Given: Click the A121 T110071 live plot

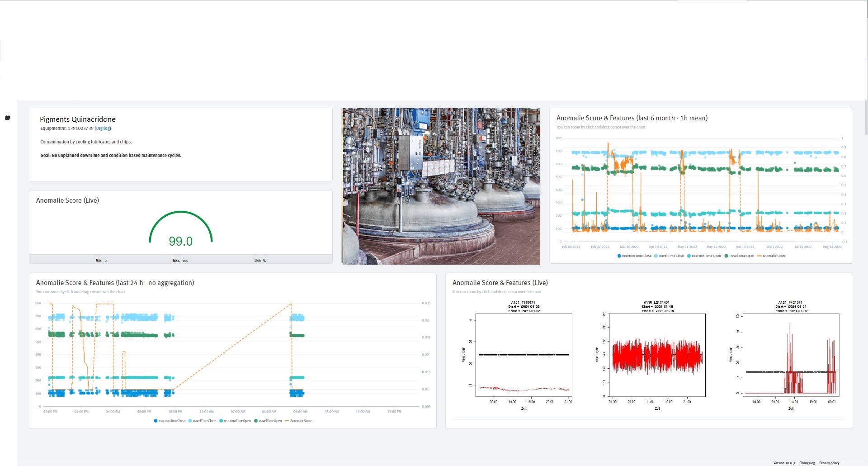Looking at the screenshot, I should click(x=524, y=355).
